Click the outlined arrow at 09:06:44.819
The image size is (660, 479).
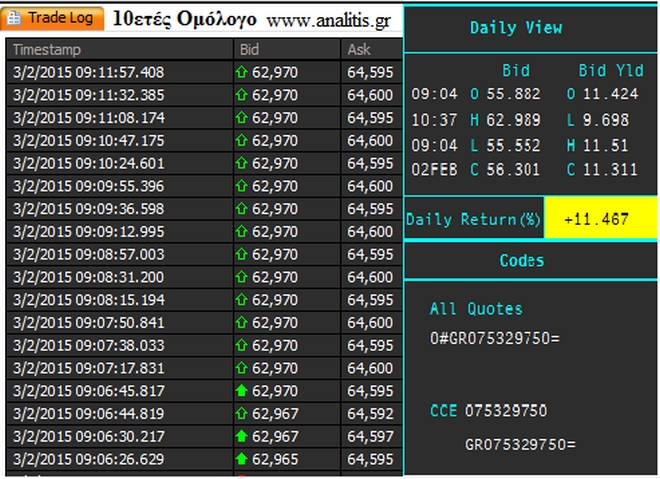(241, 414)
